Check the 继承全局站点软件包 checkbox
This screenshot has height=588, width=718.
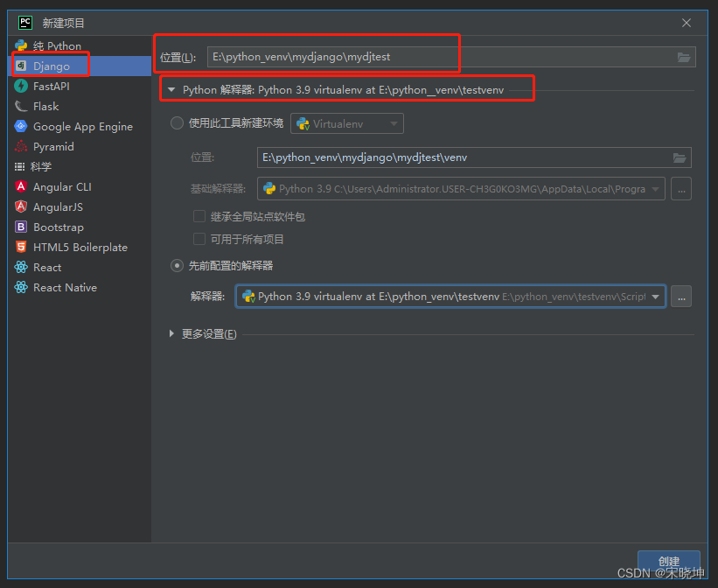[199, 216]
